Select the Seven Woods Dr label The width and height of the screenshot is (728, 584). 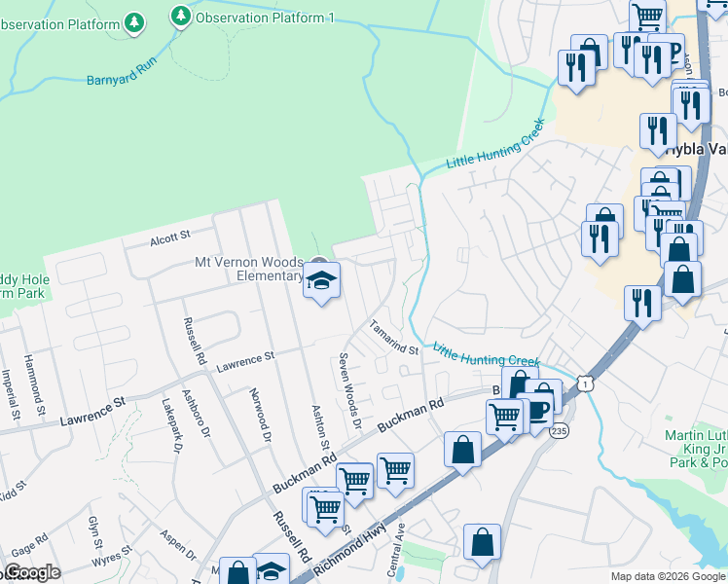click(x=350, y=391)
